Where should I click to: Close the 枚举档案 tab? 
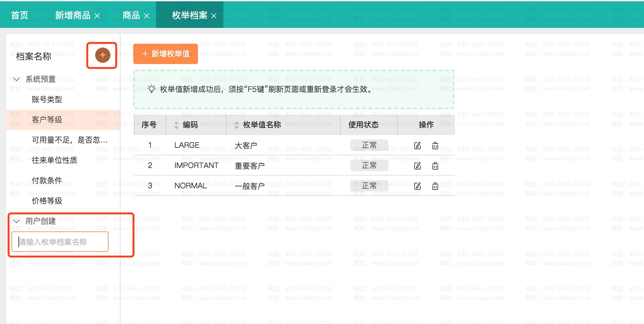click(x=214, y=16)
